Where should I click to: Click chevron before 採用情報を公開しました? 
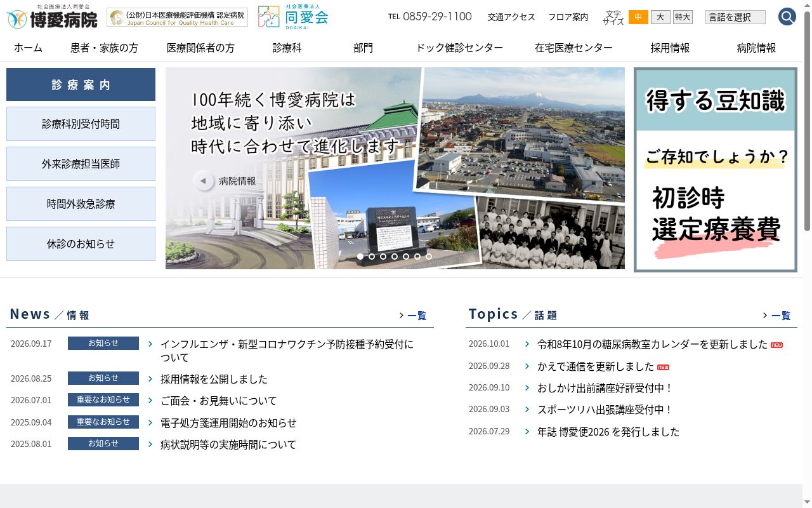coord(150,379)
